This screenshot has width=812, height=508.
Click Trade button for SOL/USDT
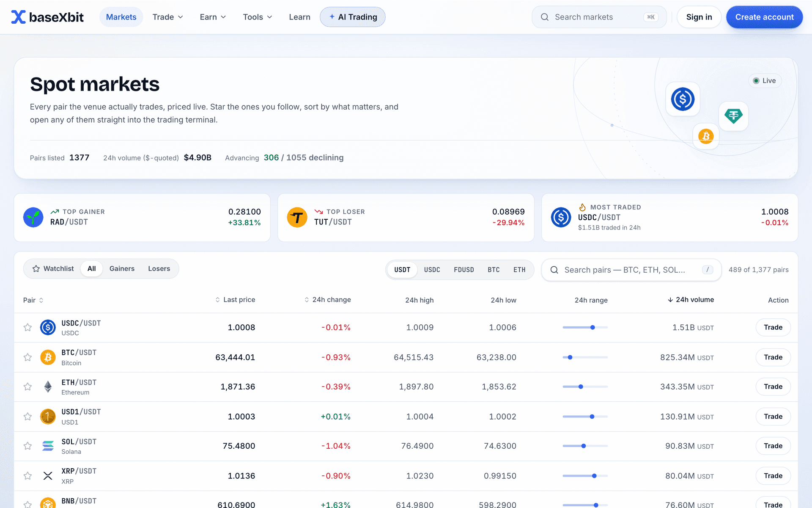point(773,446)
